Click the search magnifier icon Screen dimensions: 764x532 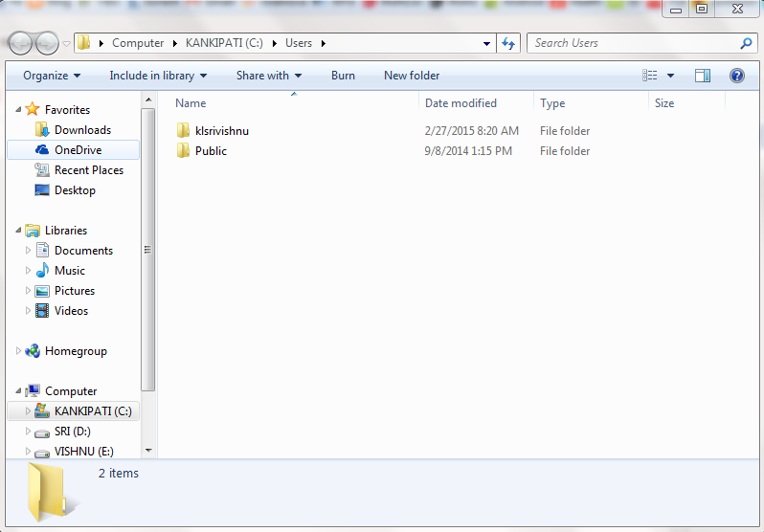pos(746,43)
